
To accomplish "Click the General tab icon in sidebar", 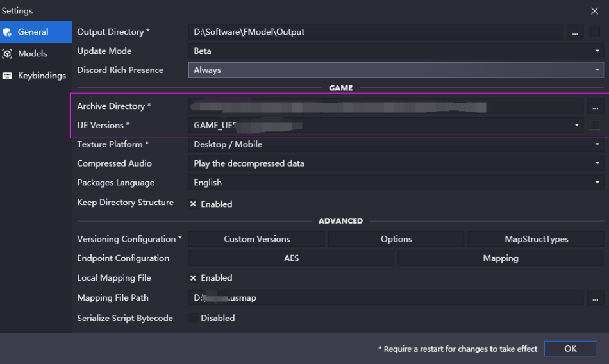I will pos(7,32).
